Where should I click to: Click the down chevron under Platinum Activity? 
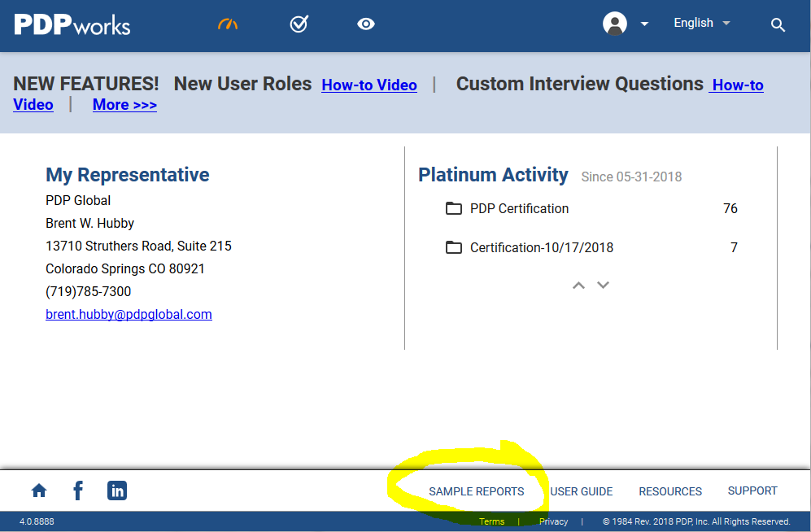(603, 285)
